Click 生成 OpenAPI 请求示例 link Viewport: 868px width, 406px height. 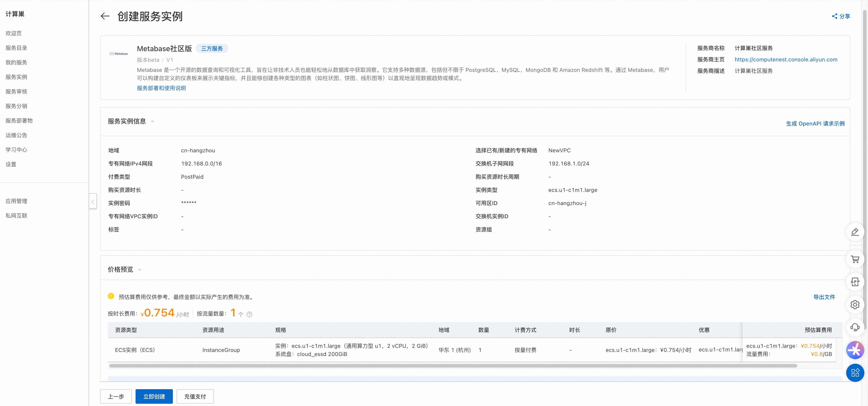(815, 124)
